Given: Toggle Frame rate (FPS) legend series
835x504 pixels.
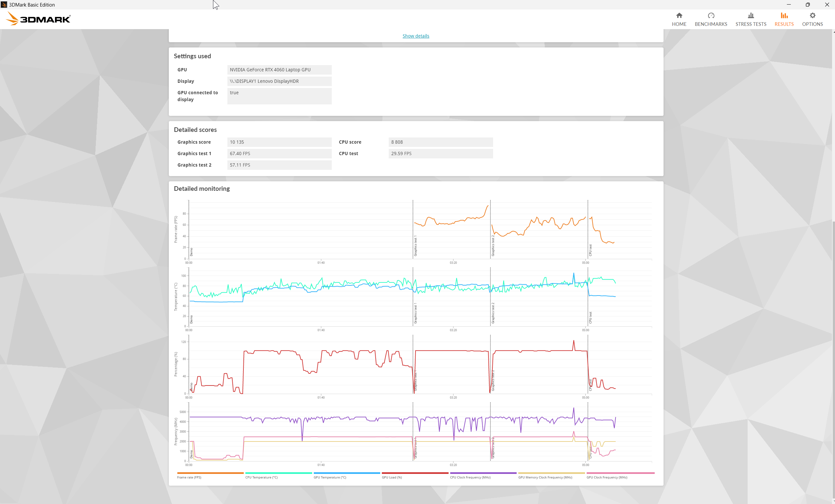Looking at the screenshot, I should coord(189,477).
